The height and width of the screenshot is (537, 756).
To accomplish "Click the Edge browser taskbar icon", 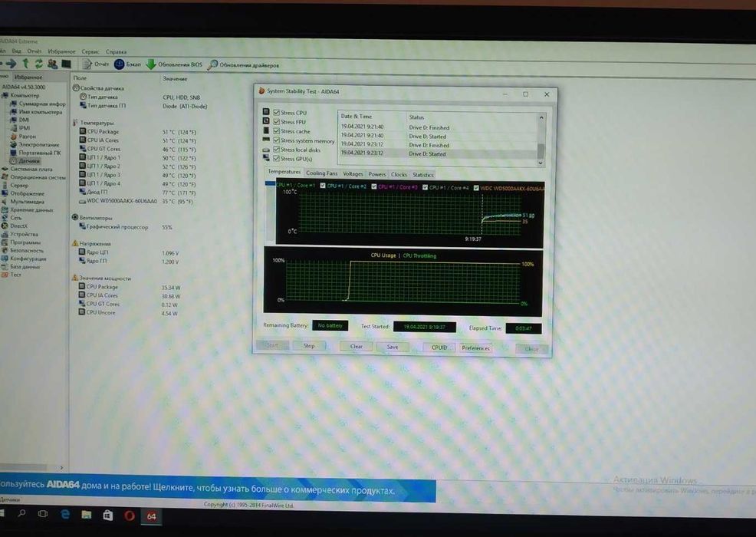I will [x=65, y=514].
